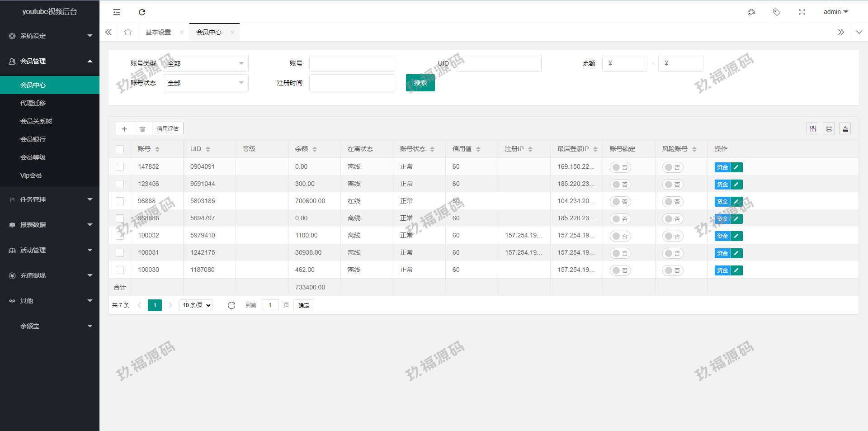The width and height of the screenshot is (868, 431).
Task: Click the 信用评估 button
Action: (x=167, y=129)
